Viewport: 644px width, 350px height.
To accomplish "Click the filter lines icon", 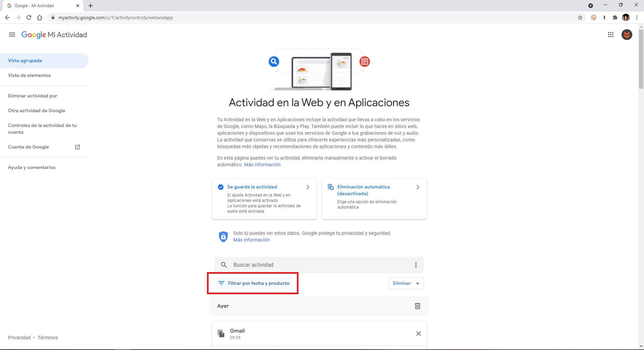I will (221, 283).
